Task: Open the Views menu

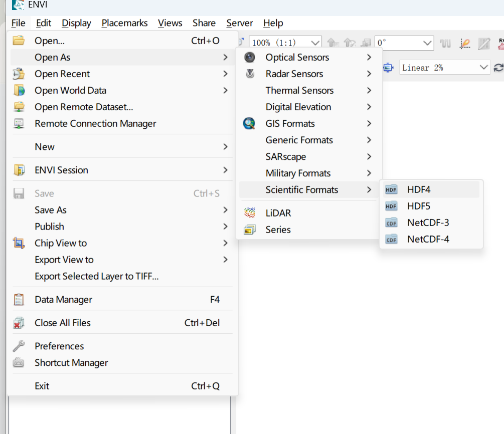Action: tap(170, 23)
